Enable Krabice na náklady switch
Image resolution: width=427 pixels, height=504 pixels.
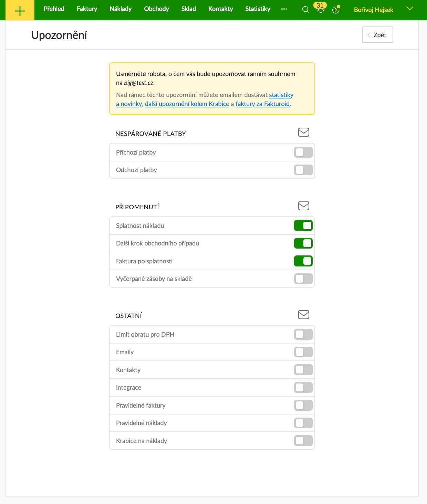click(303, 441)
